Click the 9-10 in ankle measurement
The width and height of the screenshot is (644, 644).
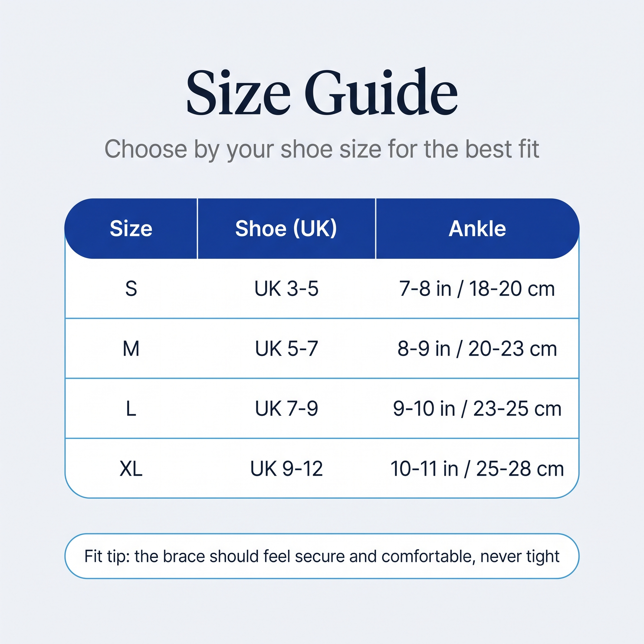pyautogui.click(x=477, y=409)
